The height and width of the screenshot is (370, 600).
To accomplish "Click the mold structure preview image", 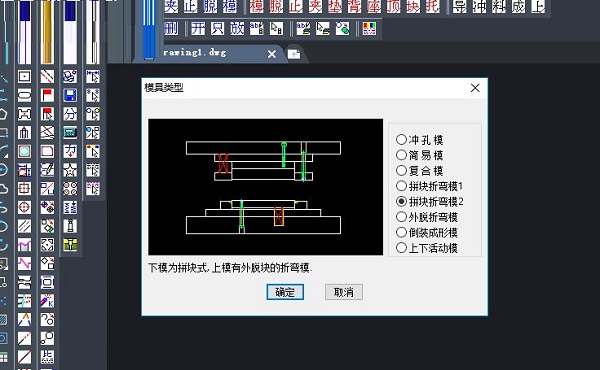I will click(x=266, y=187).
